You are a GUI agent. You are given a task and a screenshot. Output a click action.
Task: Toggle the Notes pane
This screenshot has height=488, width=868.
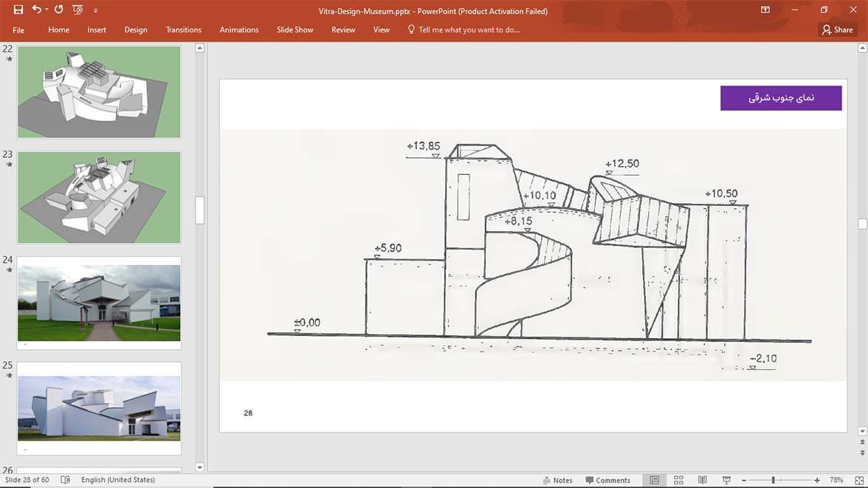(x=557, y=480)
